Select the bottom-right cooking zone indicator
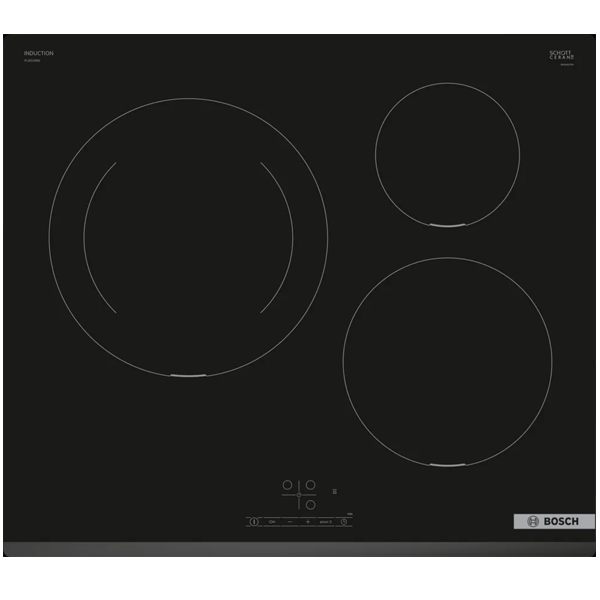 [310, 505]
